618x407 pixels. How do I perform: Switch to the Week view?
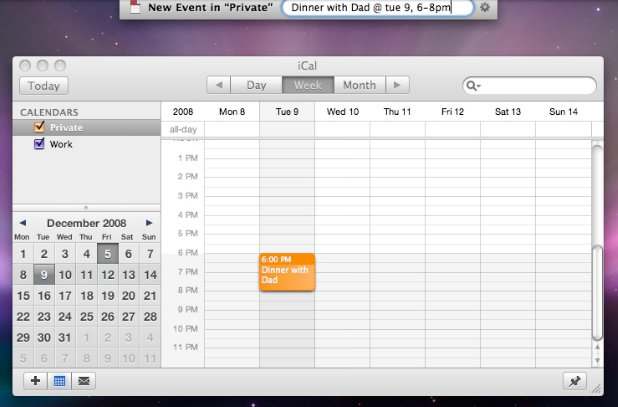click(x=308, y=85)
